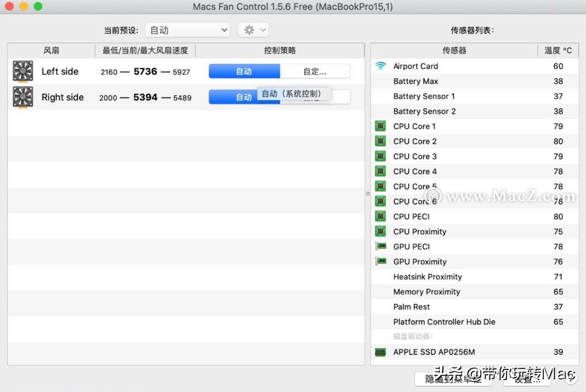The height and width of the screenshot is (392, 586).
Task: Click the CPU Core 2 chip icon
Action: [x=380, y=141]
